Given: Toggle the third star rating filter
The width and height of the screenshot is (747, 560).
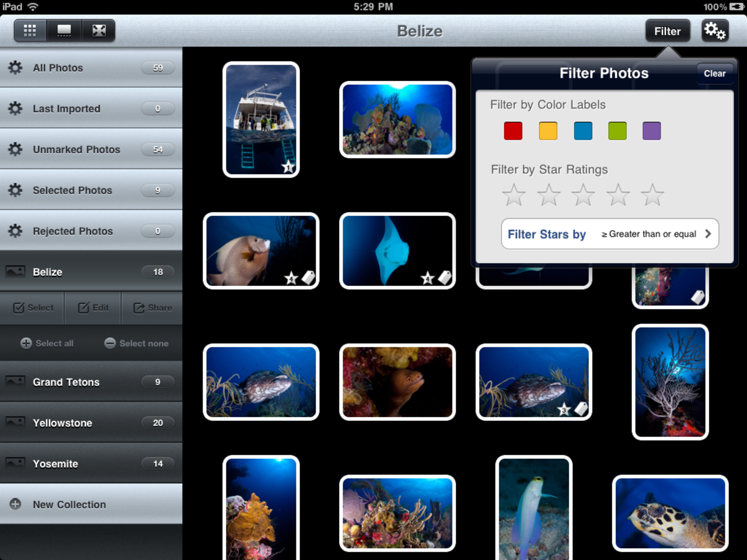Looking at the screenshot, I should (583, 195).
